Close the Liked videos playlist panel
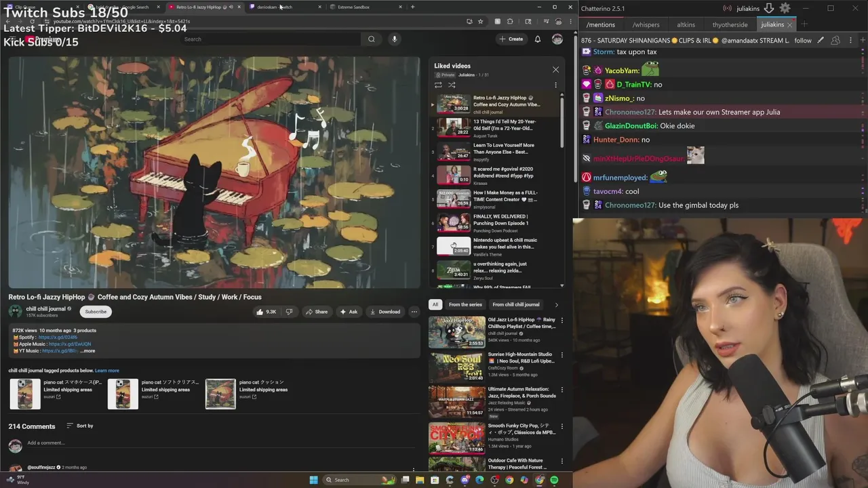Image resolution: width=868 pixels, height=488 pixels. (x=555, y=69)
